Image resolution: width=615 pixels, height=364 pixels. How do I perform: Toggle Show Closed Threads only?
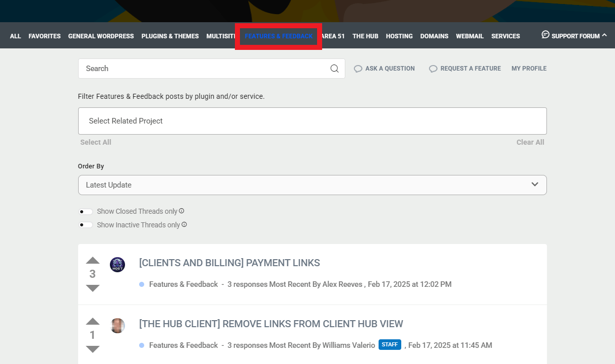86,212
